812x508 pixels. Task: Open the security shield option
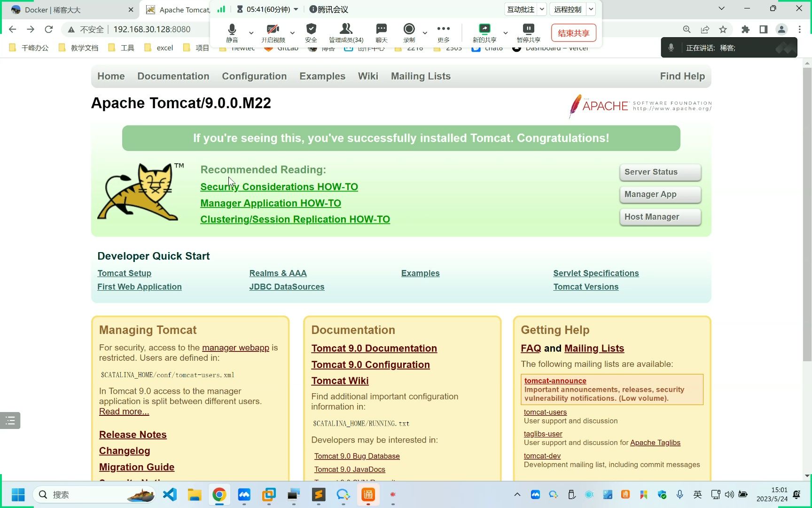coord(311,33)
